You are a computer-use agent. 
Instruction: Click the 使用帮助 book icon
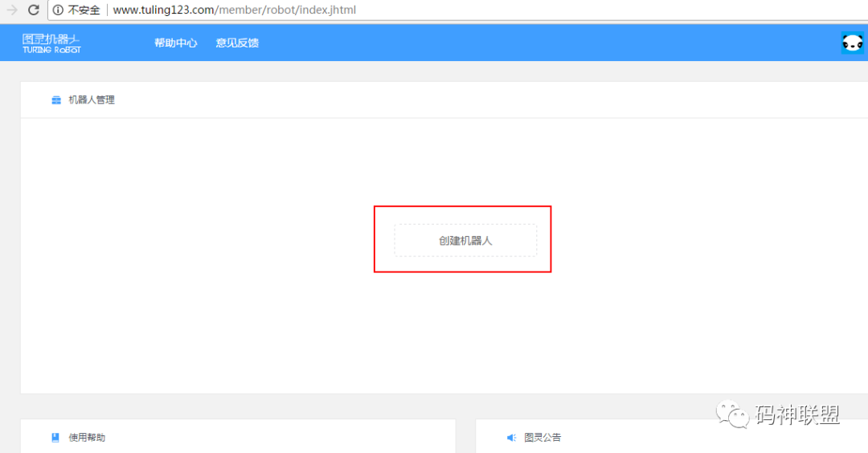tap(55, 438)
